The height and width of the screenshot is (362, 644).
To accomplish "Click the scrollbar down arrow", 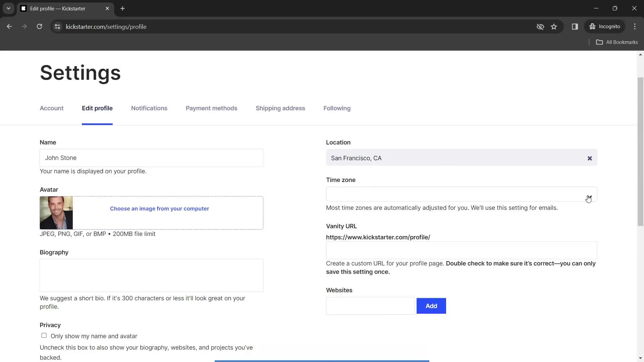I will [640, 358].
